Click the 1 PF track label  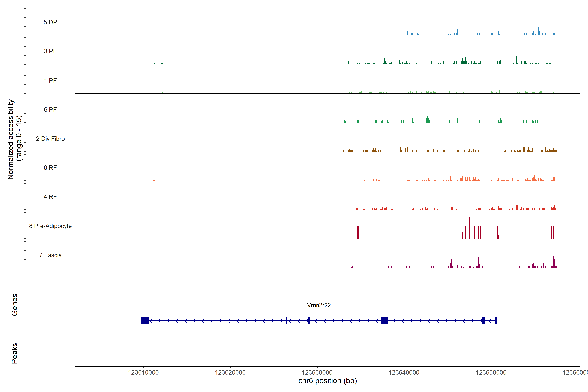pyautogui.click(x=50, y=81)
